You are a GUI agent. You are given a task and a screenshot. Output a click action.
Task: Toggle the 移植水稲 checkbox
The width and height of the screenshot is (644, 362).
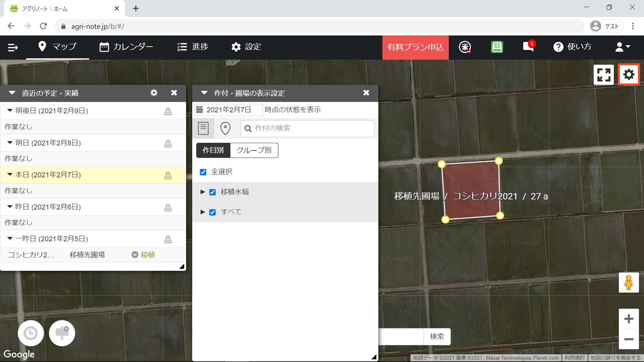coord(212,192)
